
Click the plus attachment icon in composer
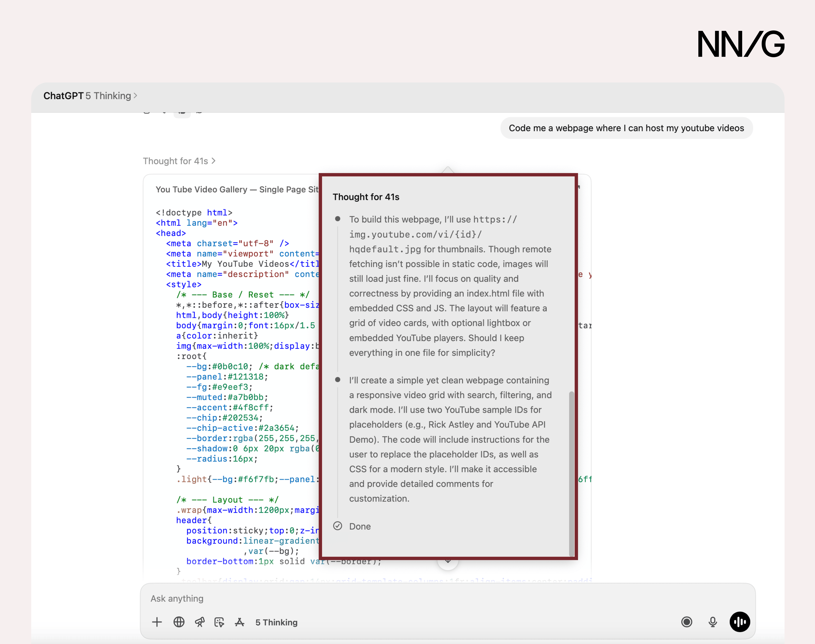tap(157, 622)
